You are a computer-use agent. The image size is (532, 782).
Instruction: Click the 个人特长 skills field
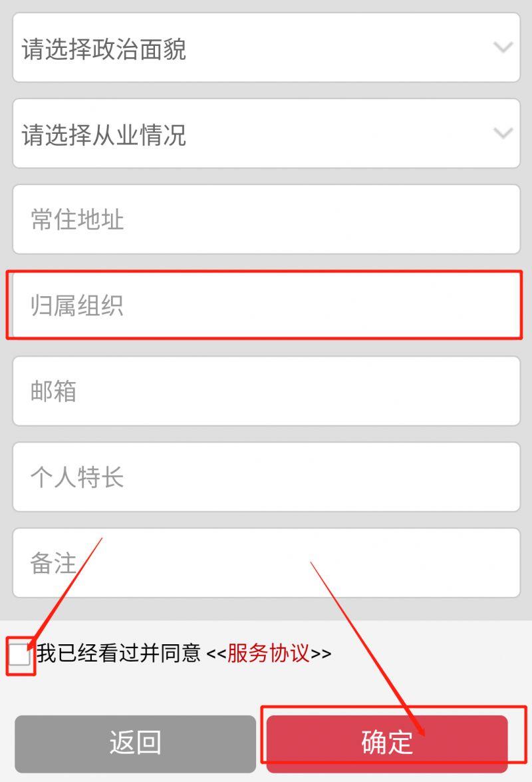point(266,477)
